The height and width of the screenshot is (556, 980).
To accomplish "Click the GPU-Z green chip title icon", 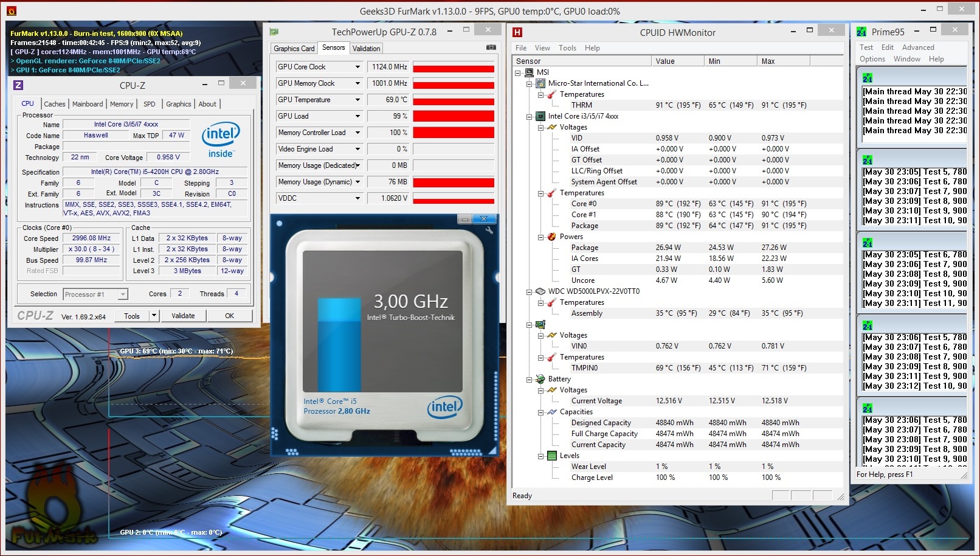I will click(x=274, y=32).
